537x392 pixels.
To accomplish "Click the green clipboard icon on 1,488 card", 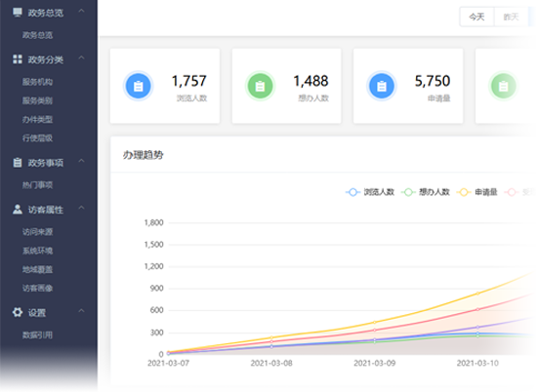I will pos(260,86).
